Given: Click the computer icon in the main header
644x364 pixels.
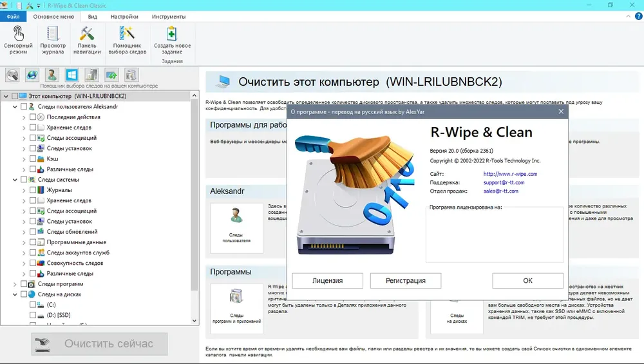Looking at the screenshot, I should coord(223,82).
